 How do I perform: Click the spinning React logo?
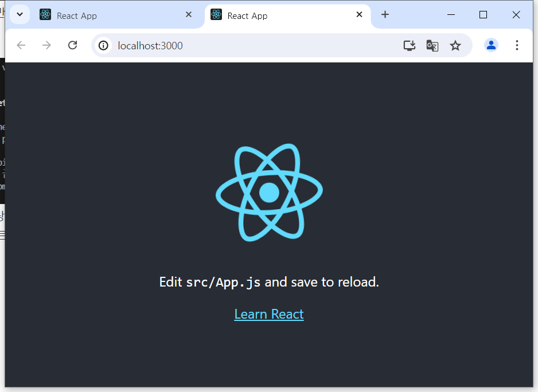pos(270,193)
